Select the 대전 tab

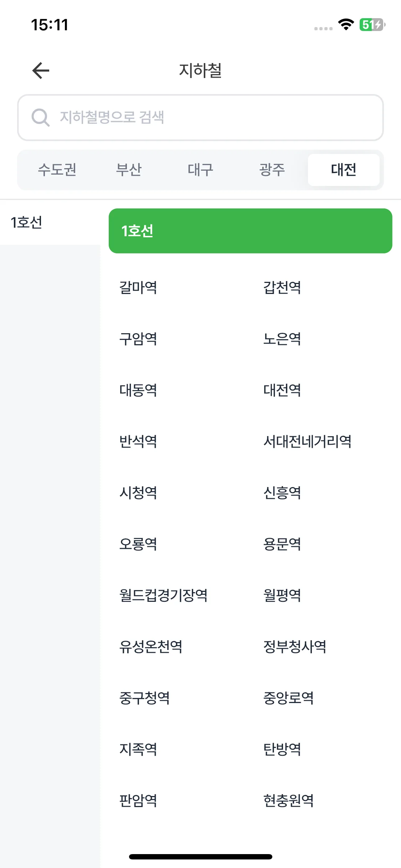coord(344,170)
